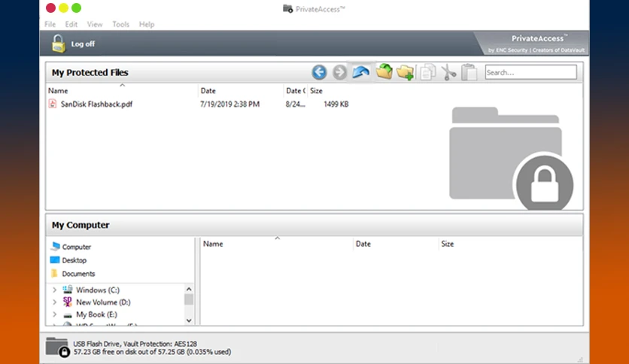Click the Computer icon in the tree
This screenshot has height=364, width=629.
coord(56,246)
